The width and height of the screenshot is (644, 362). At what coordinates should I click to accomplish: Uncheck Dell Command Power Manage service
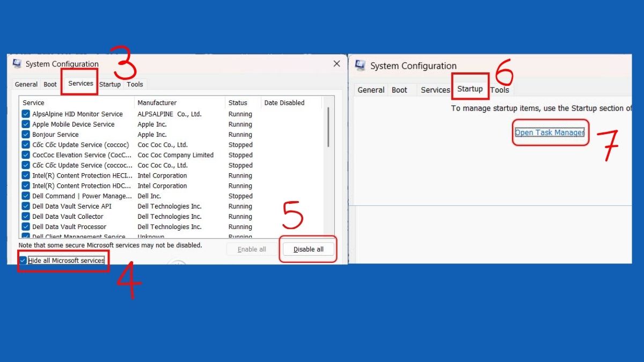pos(25,196)
